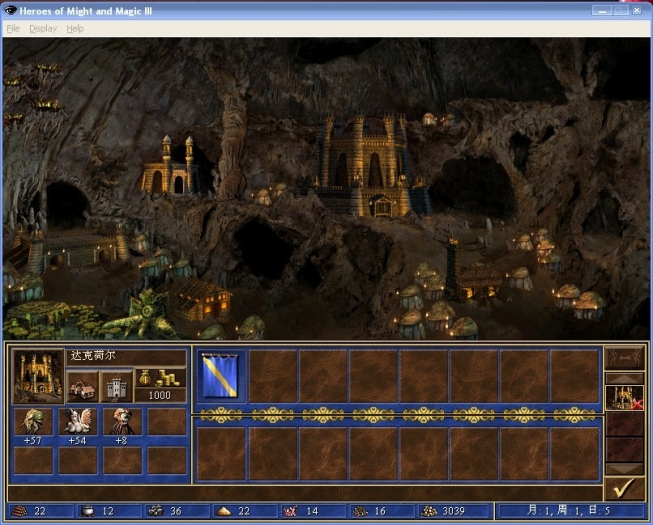Select the harpy growth icon +54
The height and width of the screenshot is (525, 653).
click(x=78, y=422)
